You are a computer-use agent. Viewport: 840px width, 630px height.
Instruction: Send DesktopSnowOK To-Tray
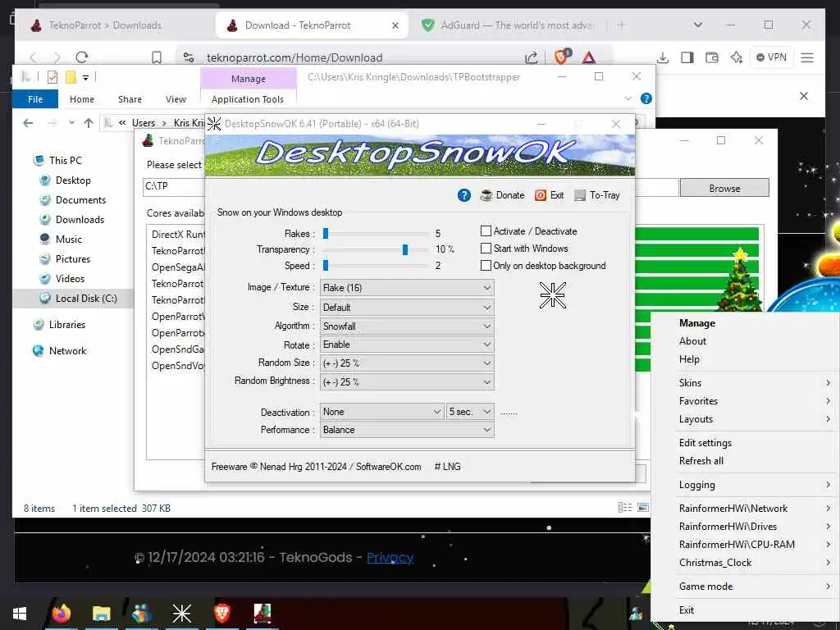[x=597, y=195]
